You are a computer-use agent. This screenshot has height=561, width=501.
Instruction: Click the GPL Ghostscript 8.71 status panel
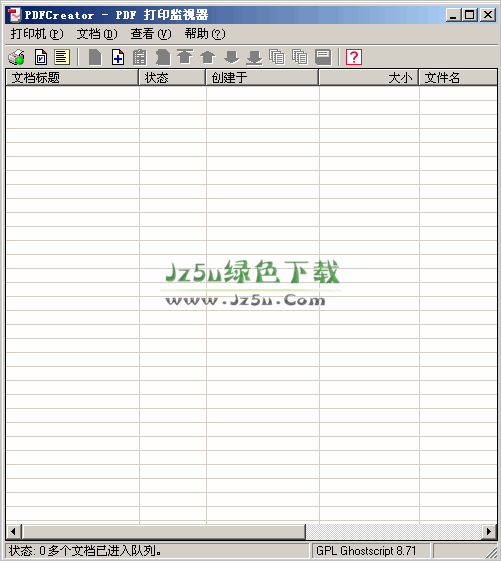[370, 551]
